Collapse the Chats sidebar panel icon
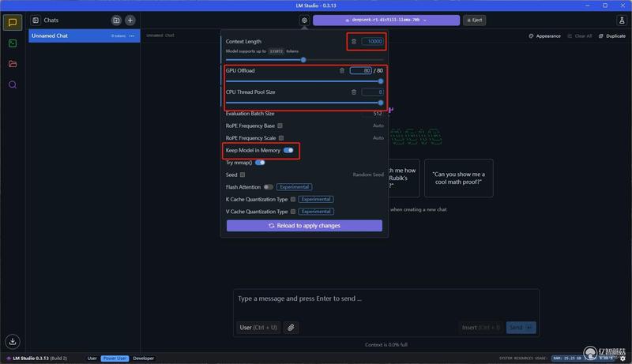Screen dimensions: 632x364 point(36,20)
